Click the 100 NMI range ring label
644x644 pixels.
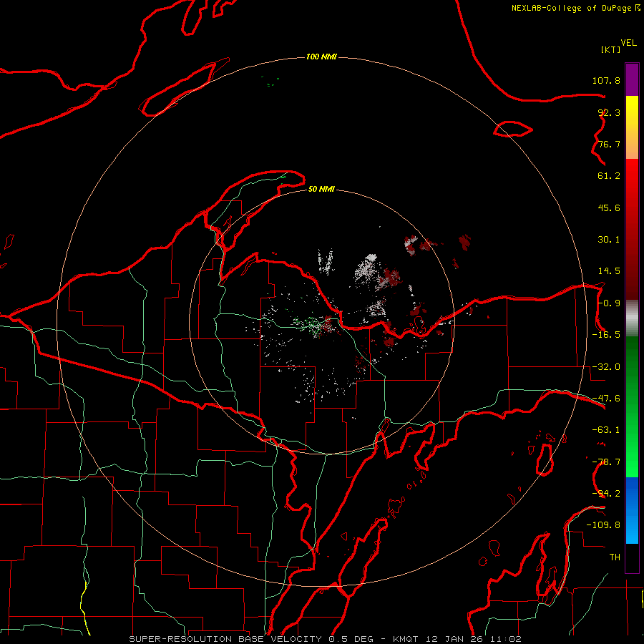coord(321,57)
